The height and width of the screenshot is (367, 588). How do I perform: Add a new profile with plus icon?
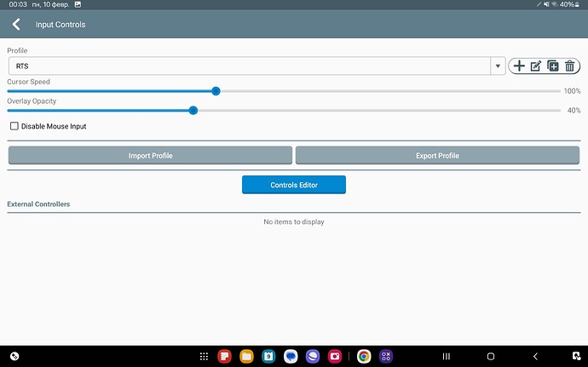519,66
